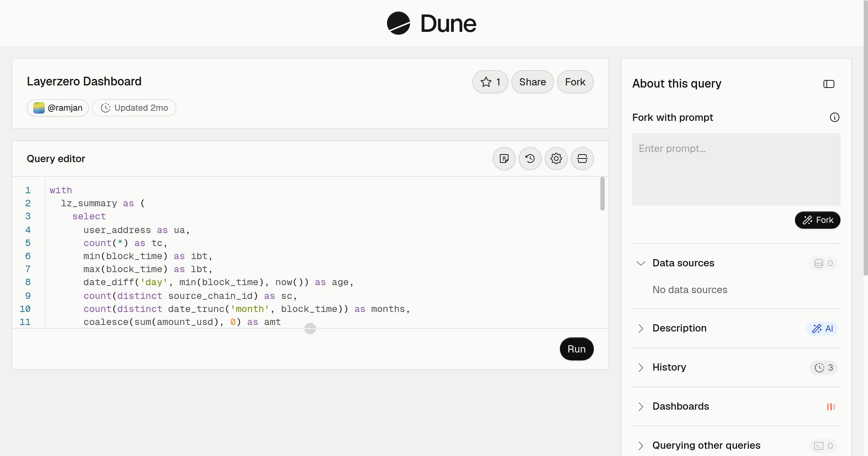The width and height of the screenshot is (868, 456).
Task: Click 'max(block_time) as lbt,' line
Action: (148, 269)
